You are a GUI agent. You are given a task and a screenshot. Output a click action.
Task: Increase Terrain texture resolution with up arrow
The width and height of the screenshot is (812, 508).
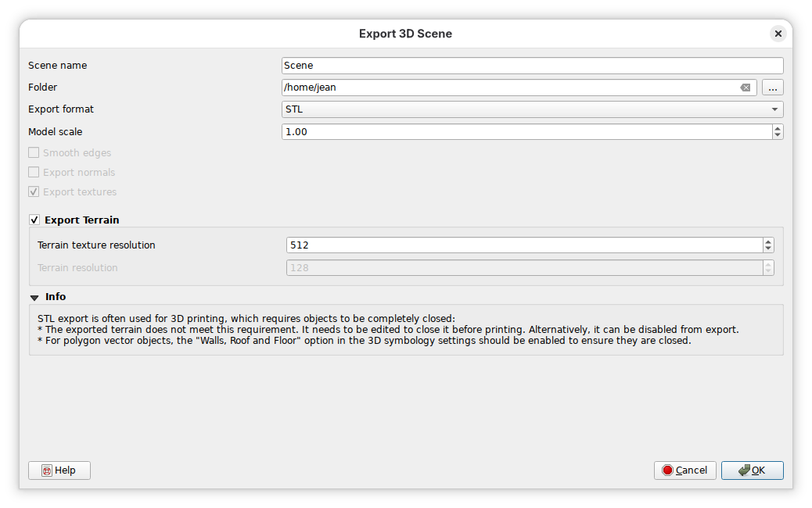768,241
